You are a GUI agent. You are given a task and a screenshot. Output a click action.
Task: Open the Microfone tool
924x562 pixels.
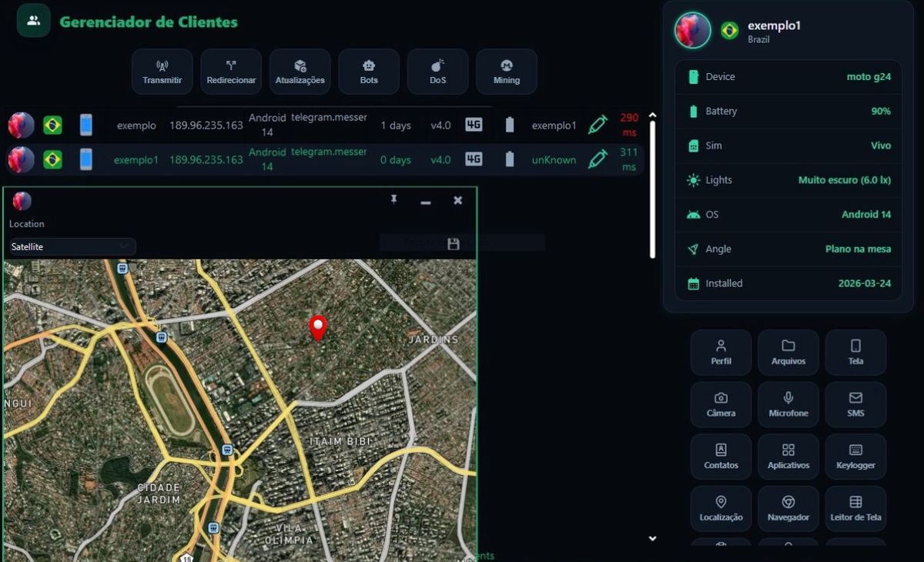(x=788, y=404)
